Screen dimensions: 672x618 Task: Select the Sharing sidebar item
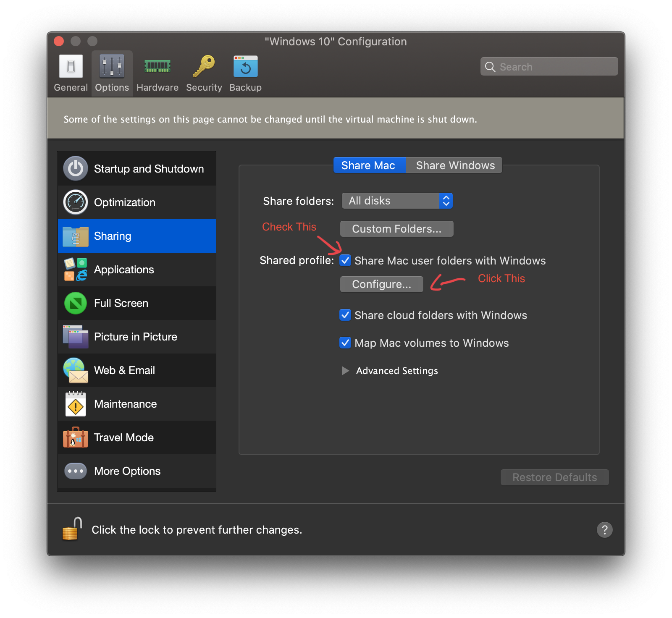[x=137, y=236]
